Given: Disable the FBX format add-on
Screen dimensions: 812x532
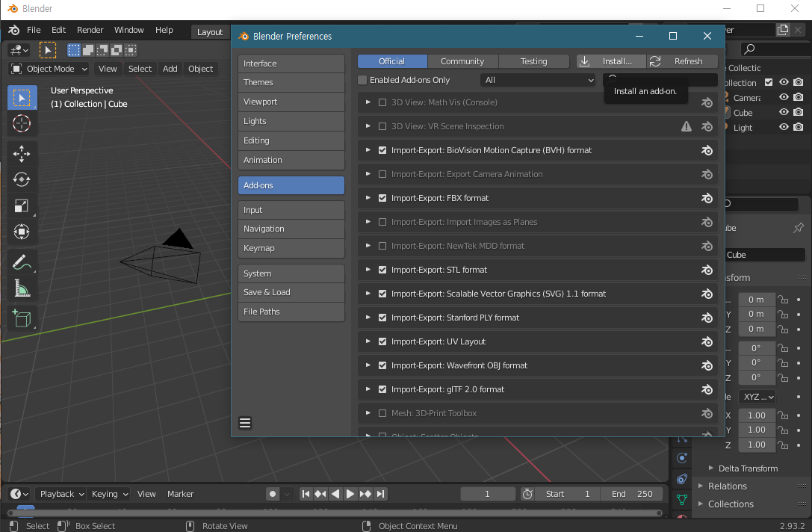Looking at the screenshot, I should click(382, 199).
